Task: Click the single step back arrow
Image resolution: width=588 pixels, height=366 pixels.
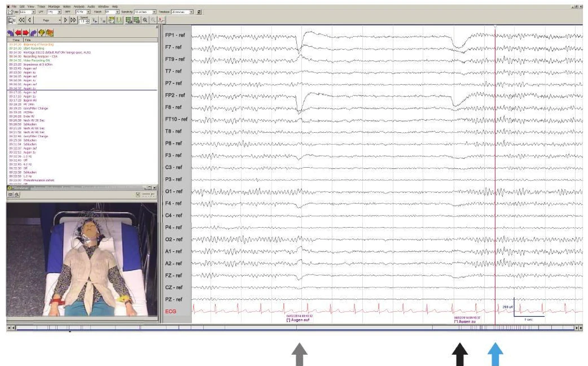Action: click(x=29, y=19)
